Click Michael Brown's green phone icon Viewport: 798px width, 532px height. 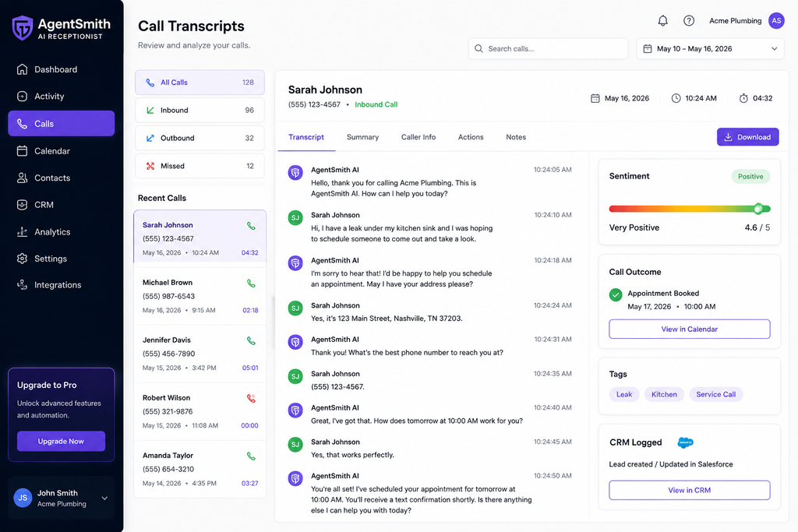(x=251, y=284)
